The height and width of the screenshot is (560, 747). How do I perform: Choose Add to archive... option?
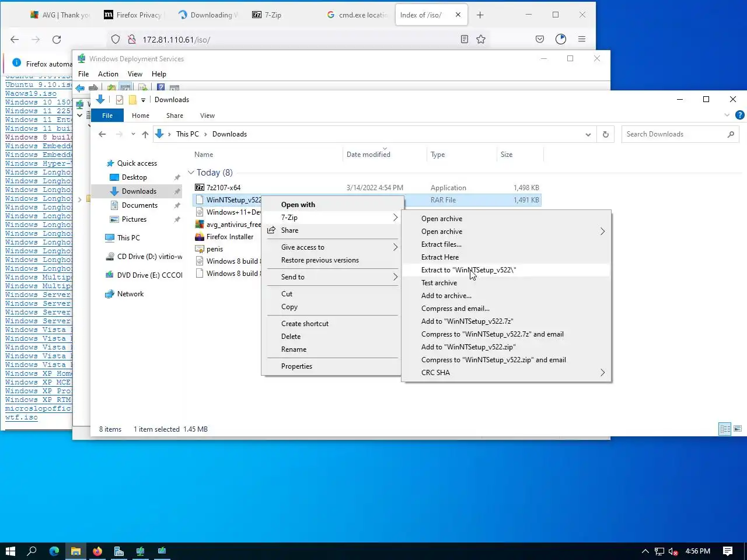[x=446, y=296]
